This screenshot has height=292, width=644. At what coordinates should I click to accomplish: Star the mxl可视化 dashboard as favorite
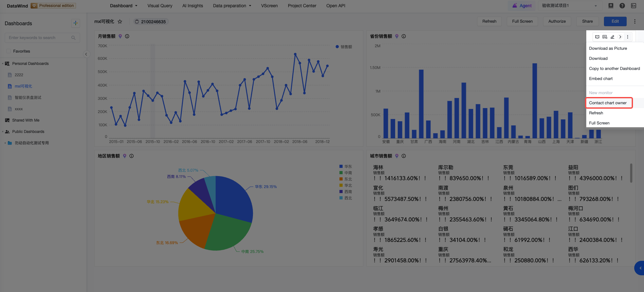120,22
